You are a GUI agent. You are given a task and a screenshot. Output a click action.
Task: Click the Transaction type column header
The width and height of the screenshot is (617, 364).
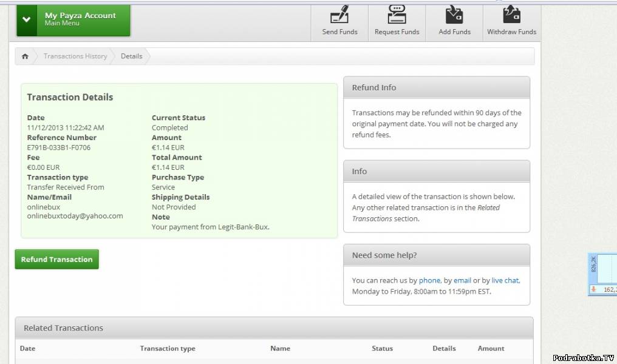click(x=168, y=349)
